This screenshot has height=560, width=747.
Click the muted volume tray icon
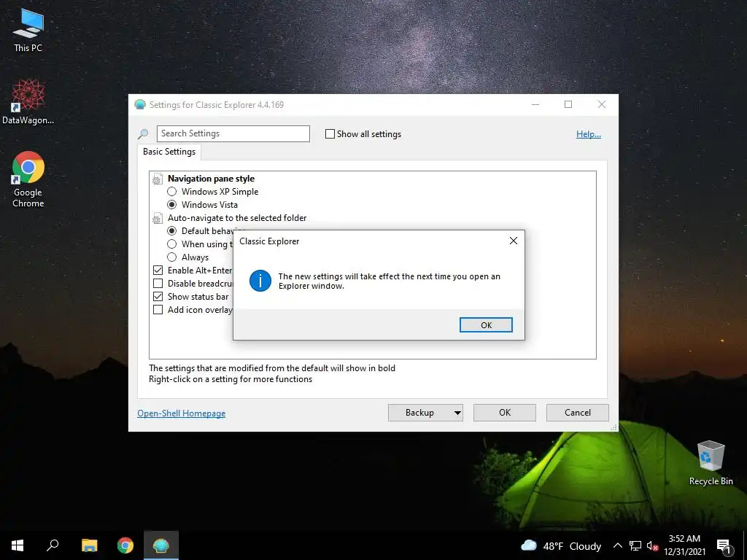[652, 545]
